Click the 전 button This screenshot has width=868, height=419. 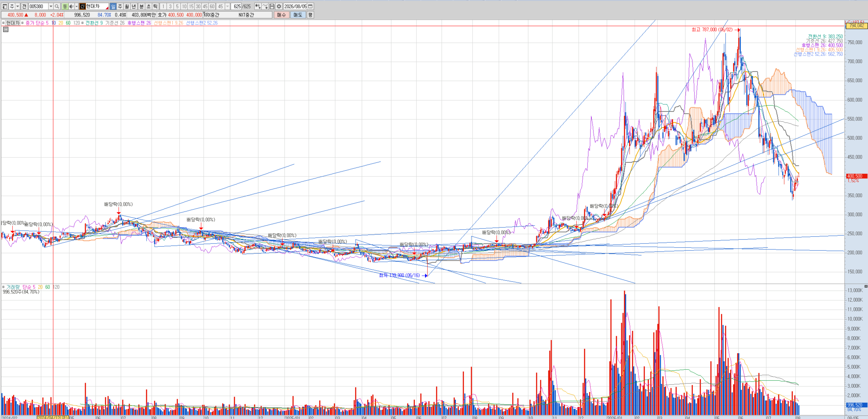click(24, 6)
